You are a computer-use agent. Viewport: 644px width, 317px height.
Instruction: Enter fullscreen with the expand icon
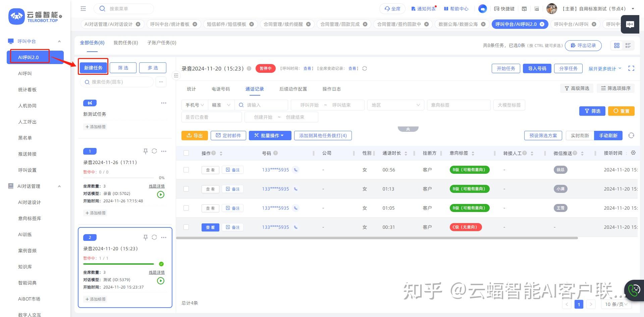(x=631, y=68)
